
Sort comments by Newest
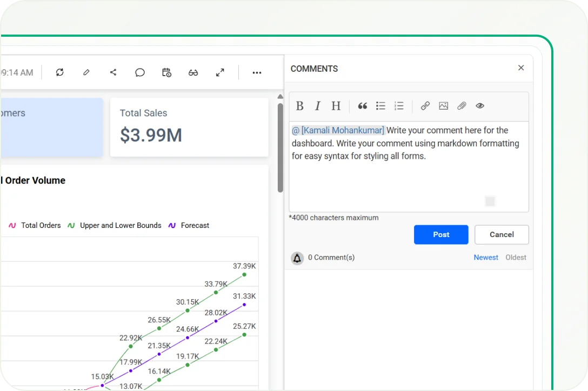click(x=486, y=258)
